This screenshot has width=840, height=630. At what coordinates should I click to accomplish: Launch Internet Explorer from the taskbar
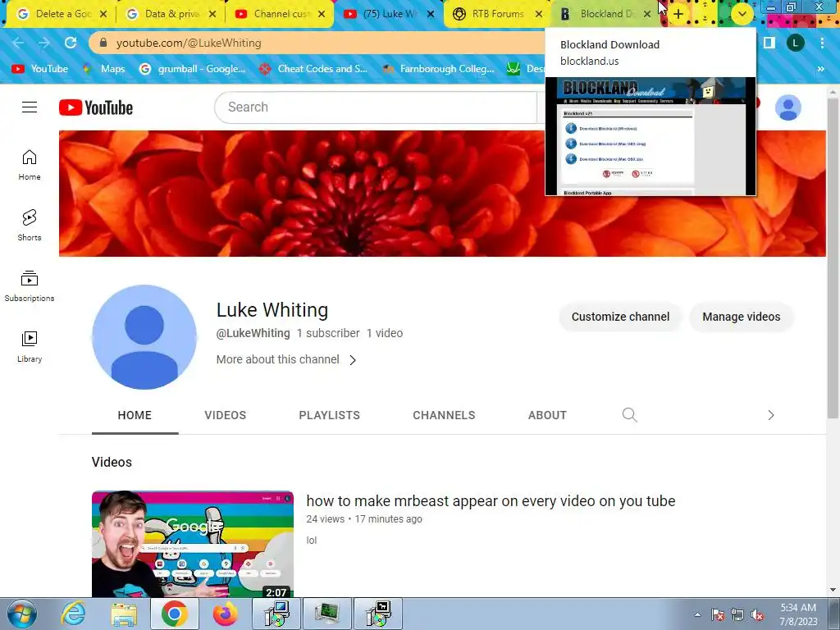[73, 614]
